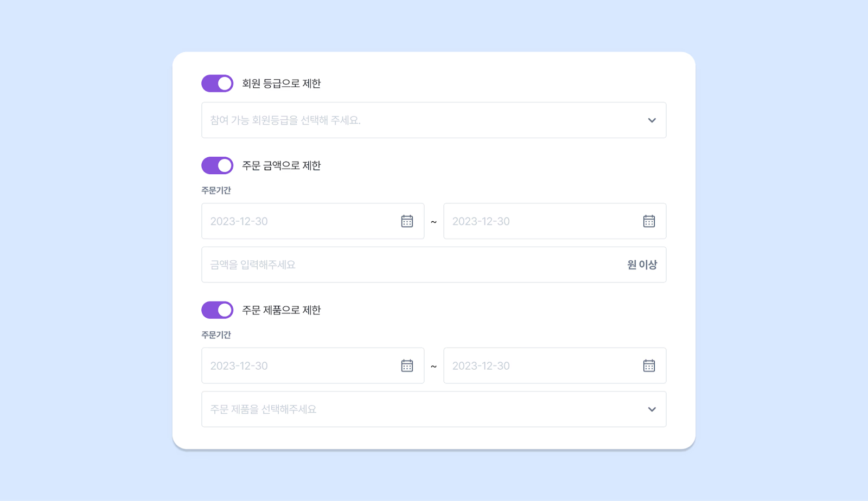Click the order-product start date field
This screenshot has height=501, width=868.
313,365
